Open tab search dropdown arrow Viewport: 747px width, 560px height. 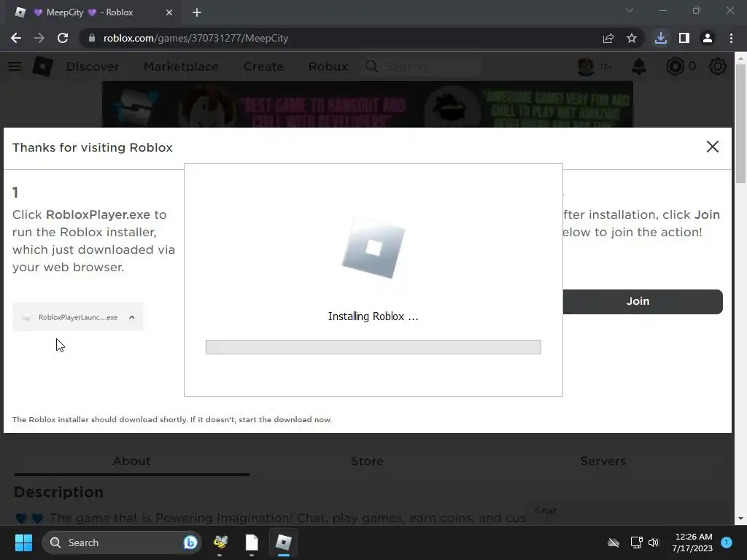(630, 10)
